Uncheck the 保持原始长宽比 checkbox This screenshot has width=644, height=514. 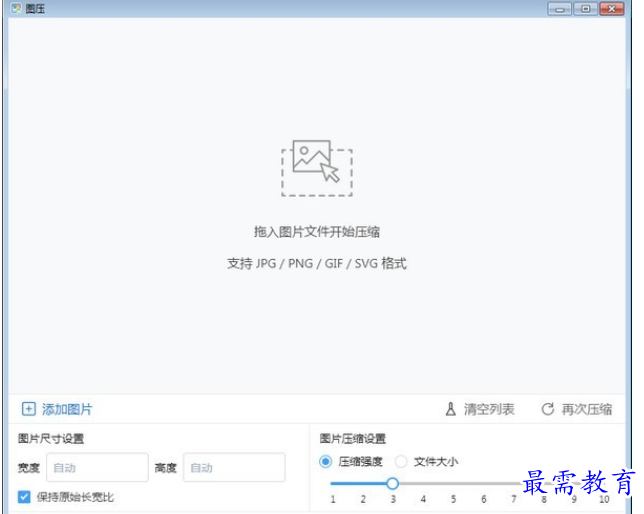(24, 497)
